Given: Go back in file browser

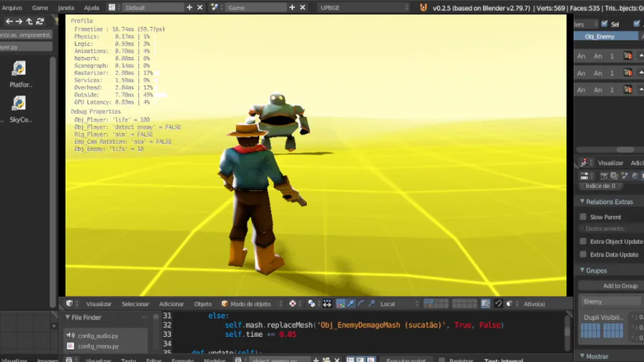Looking at the screenshot, I should tap(9, 21).
